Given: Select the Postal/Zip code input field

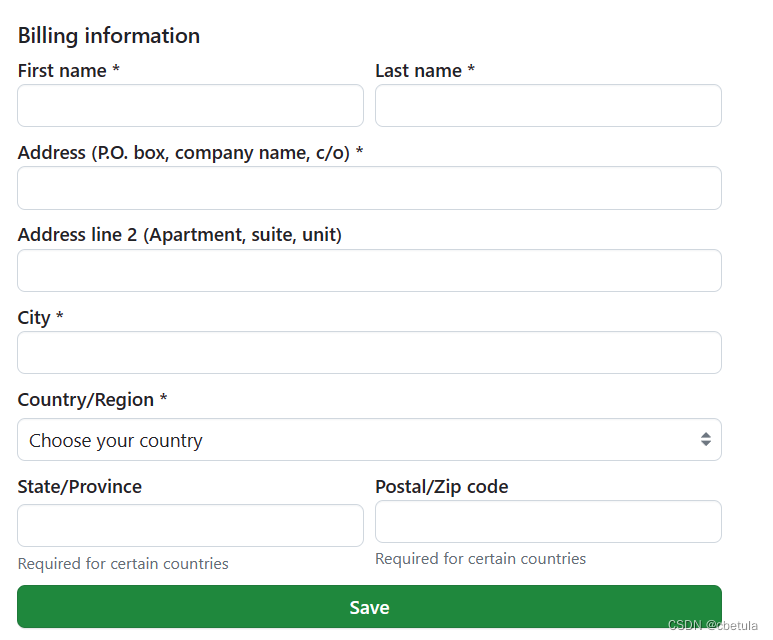Looking at the screenshot, I should point(548,522).
